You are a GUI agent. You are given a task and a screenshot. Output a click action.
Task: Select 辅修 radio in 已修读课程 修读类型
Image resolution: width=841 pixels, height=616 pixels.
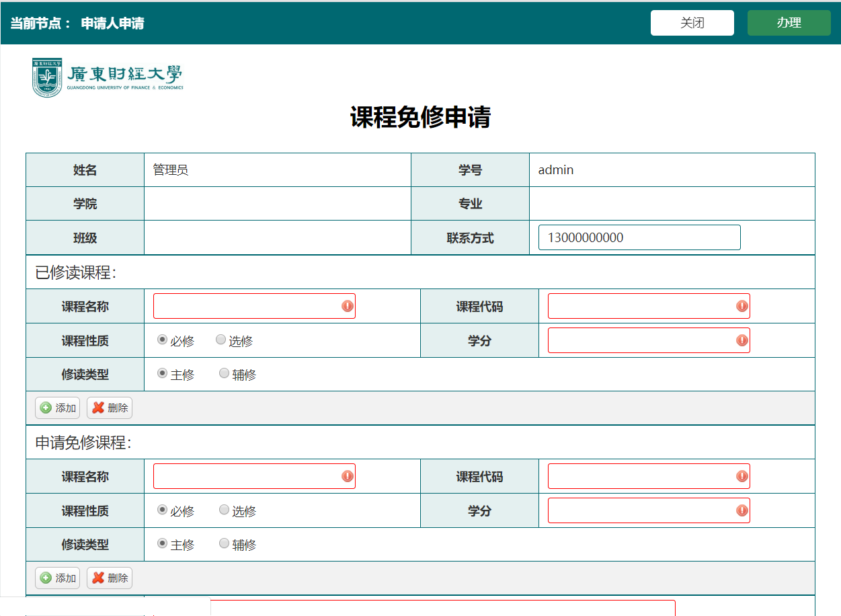click(224, 374)
